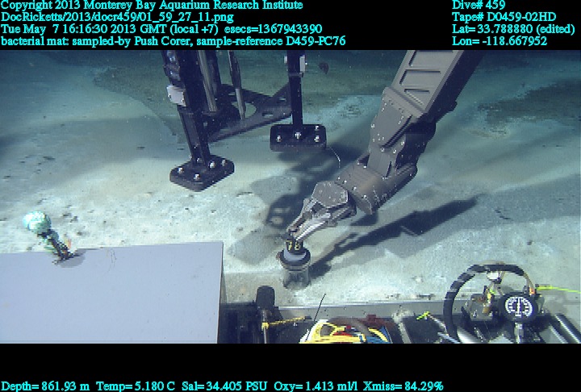Click the Copyright 2013 MBARI text line

(x=152, y=6)
